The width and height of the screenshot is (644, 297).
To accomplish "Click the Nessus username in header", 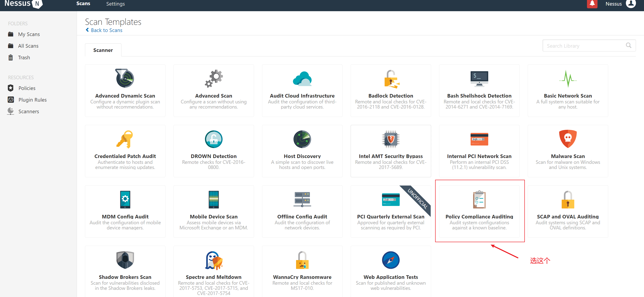I will [614, 4].
